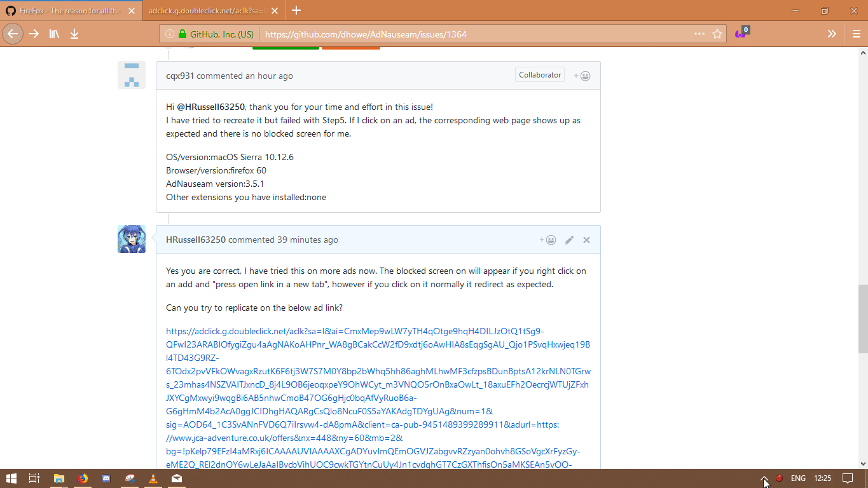Expand the toolbar overflow chevron
Image resolution: width=868 pixels, height=488 pixels.
coord(832,34)
